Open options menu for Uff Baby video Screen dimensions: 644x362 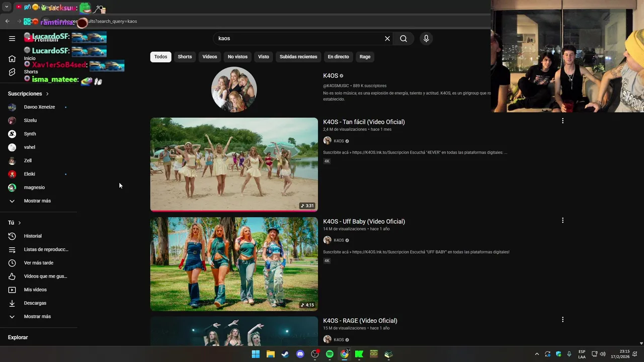coord(562,220)
